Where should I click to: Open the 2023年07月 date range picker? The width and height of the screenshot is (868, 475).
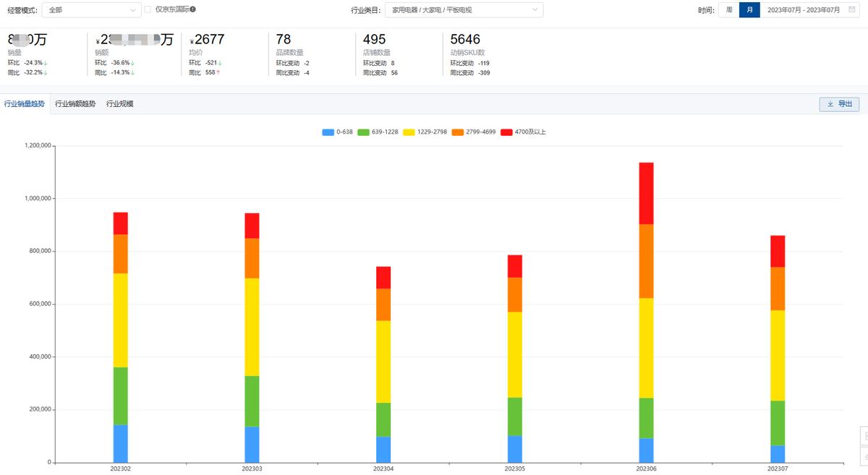[803, 10]
